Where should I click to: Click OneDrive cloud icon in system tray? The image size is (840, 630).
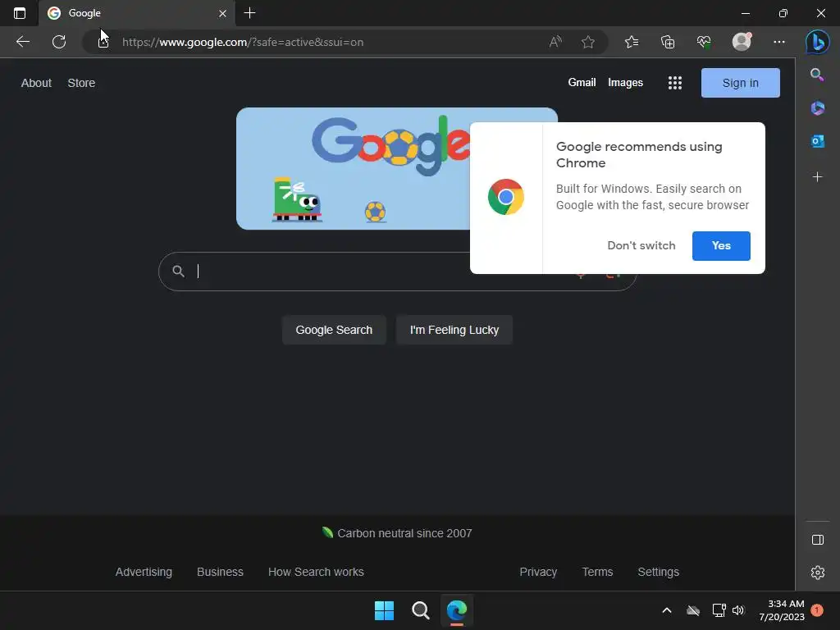point(693,610)
